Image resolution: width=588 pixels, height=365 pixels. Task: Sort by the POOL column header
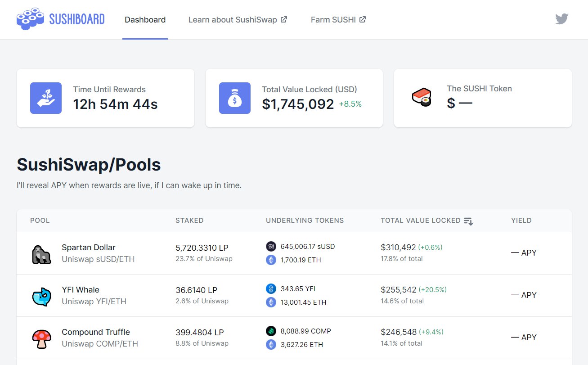(x=40, y=221)
